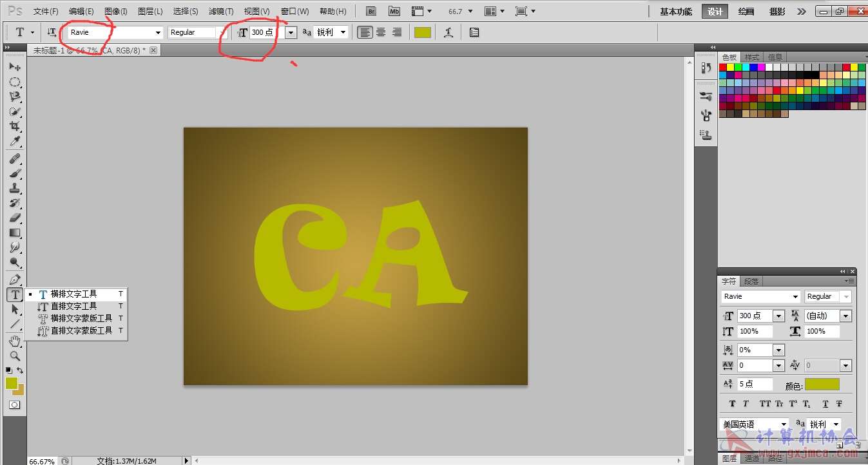The image size is (868, 465).
Task: Switch to the 段落 panel tab
Action: point(751,281)
